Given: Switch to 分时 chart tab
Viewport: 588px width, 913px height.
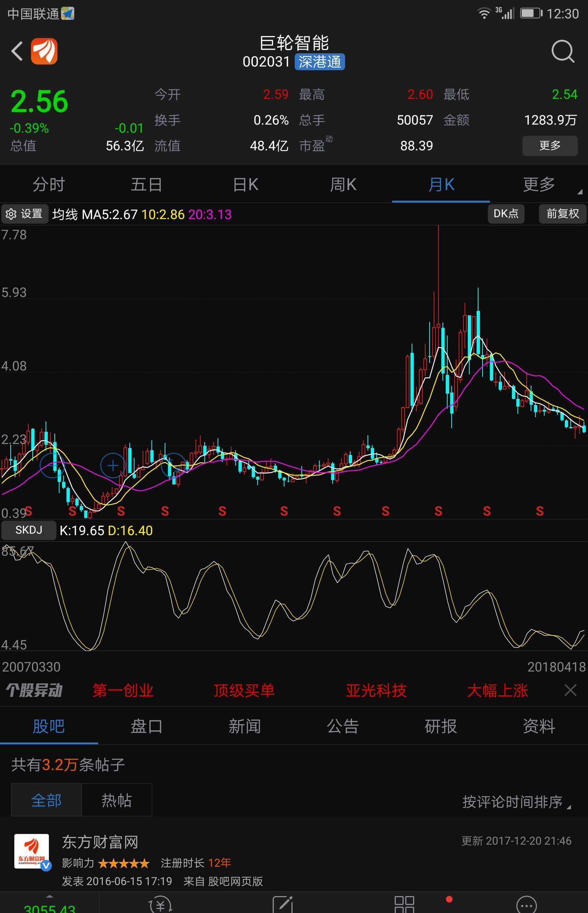Looking at the screenshot, I should point(49,185).
